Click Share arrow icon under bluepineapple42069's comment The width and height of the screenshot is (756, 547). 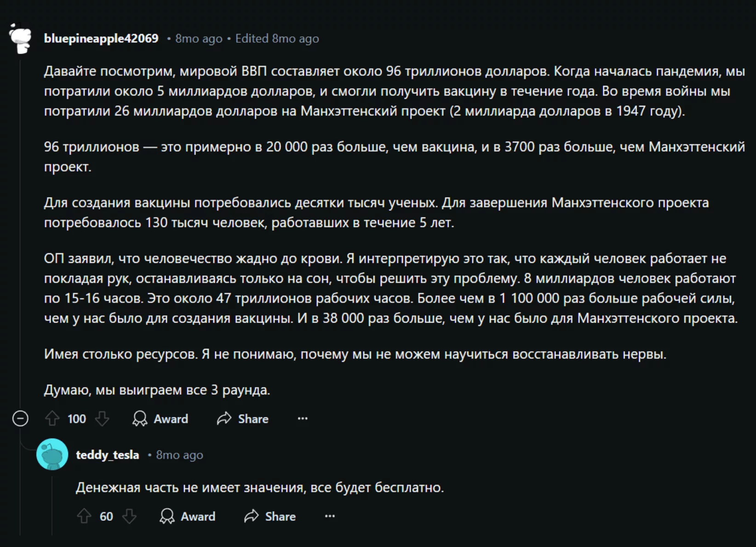point(224,419)
